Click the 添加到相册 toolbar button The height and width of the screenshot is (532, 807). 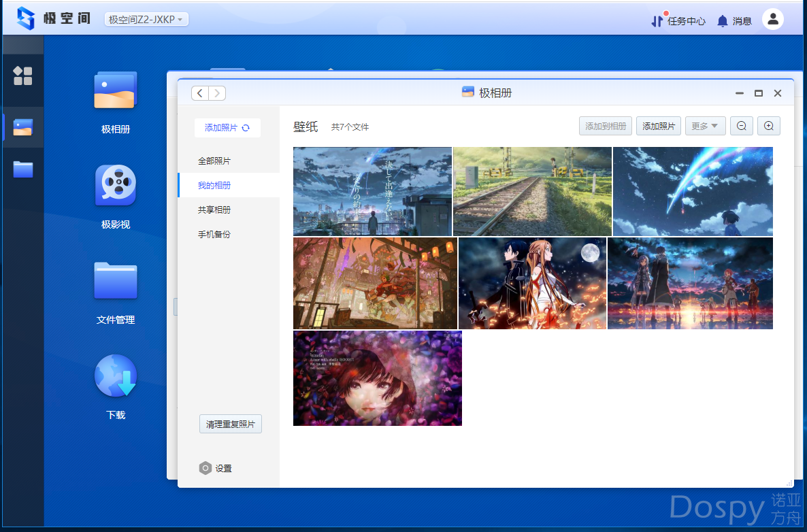[606, 126]
